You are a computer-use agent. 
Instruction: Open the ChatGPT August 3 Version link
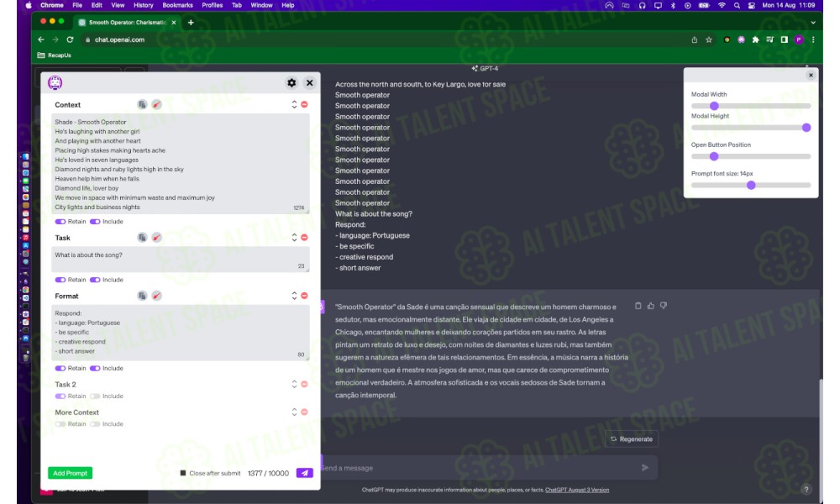coord(577,490)
